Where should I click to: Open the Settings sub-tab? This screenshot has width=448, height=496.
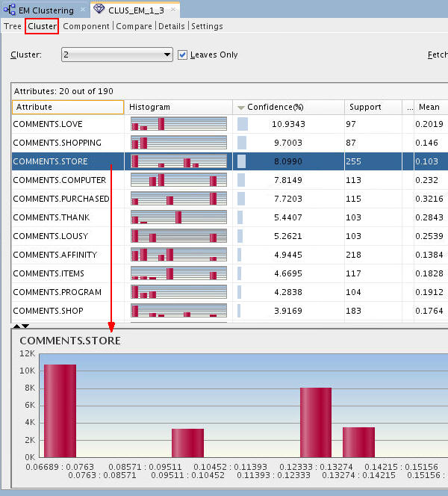pyautogui.click(x=207, y=26)
